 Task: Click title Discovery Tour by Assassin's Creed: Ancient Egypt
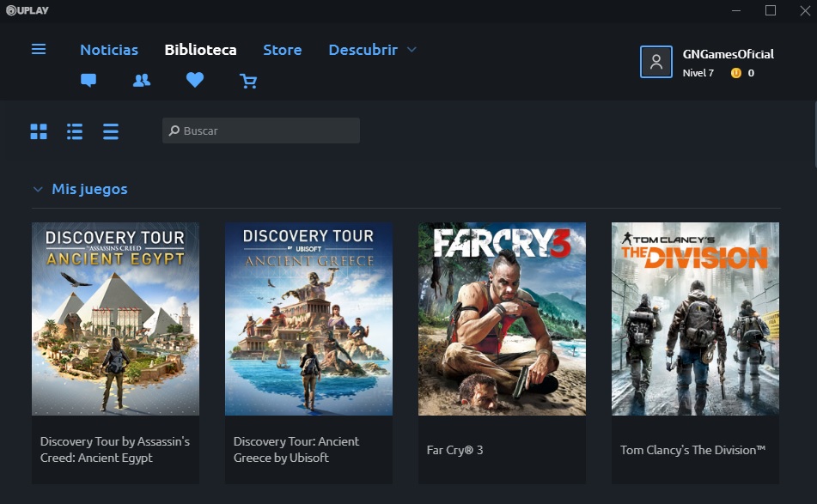115,449
